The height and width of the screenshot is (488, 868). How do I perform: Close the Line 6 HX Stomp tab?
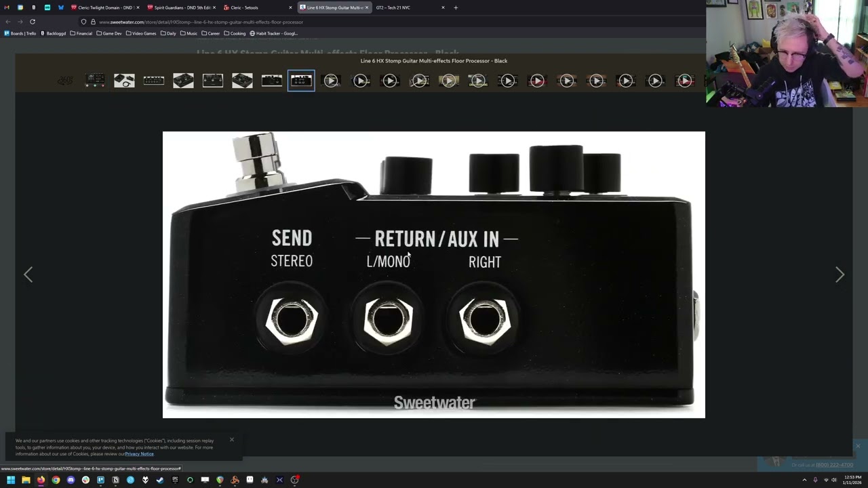tap(367, 7)
